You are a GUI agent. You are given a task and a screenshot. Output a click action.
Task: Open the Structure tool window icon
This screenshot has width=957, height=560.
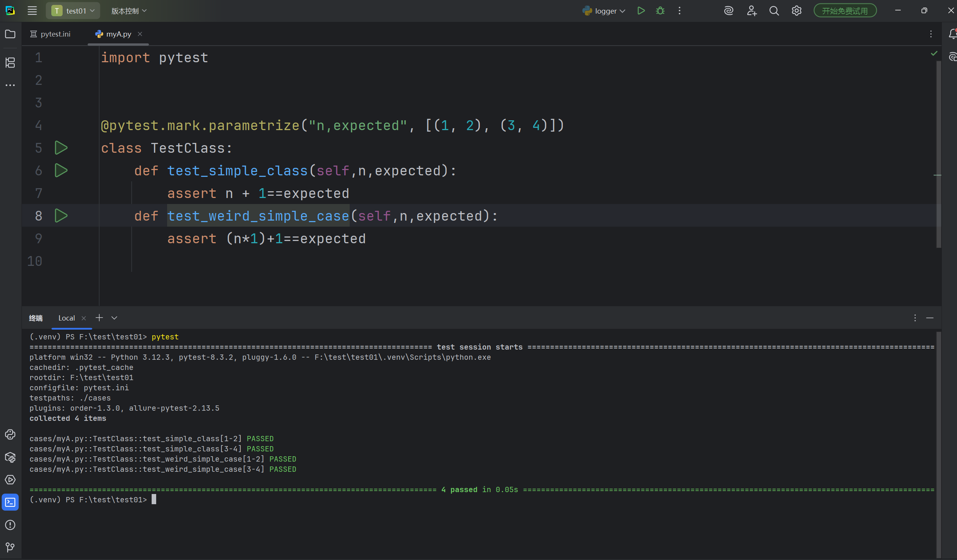[10, 62]
